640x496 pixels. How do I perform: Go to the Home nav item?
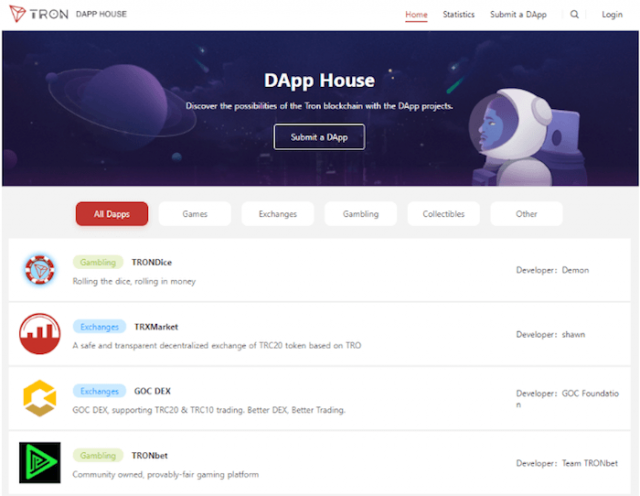pyautogui.click(x=416, y=14)
